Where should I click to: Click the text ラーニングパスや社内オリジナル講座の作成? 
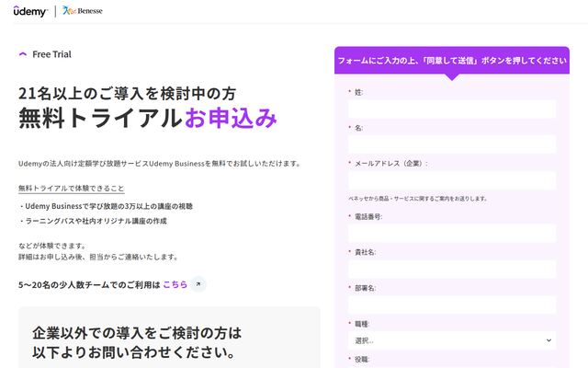click(x=96, y=221)
